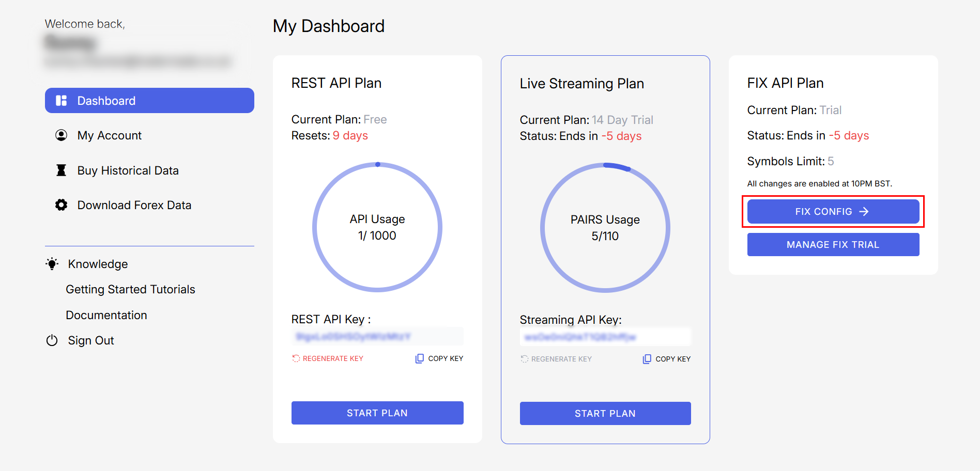Click the Download Forex Data gear icon

pos(62,205)
